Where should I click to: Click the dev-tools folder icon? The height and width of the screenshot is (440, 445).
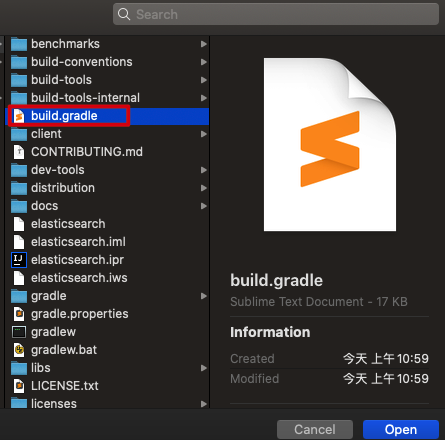tap(19, 170)
